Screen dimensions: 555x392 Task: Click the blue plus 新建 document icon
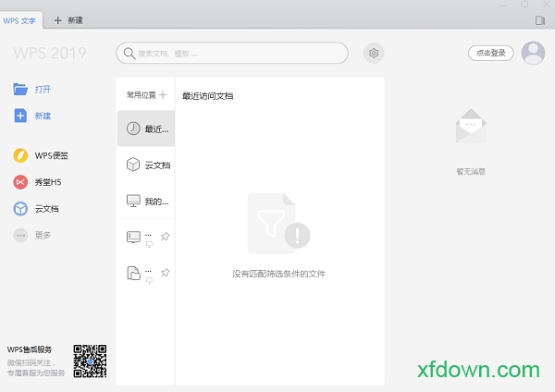click(20, 116)
